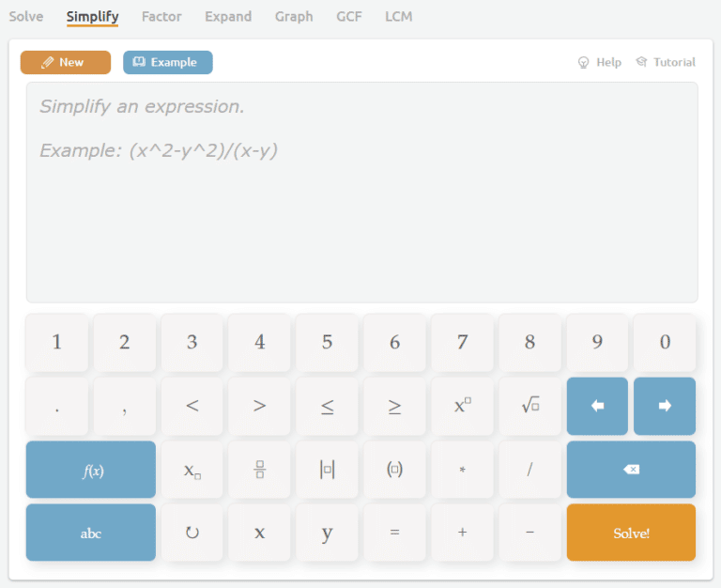Open the Factor tab
The height and width of the screenshot is (588, 721).
click(161, 17)
